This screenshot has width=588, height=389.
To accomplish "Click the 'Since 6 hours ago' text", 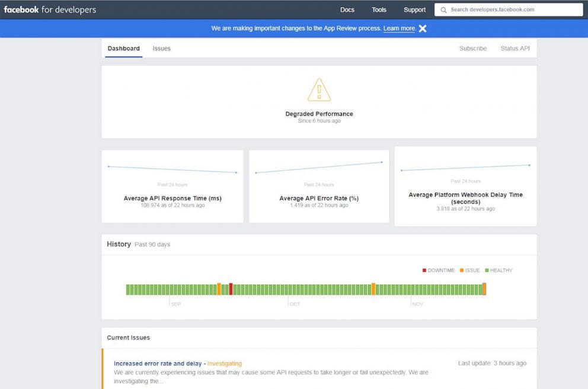I will (x=319, y=121).
